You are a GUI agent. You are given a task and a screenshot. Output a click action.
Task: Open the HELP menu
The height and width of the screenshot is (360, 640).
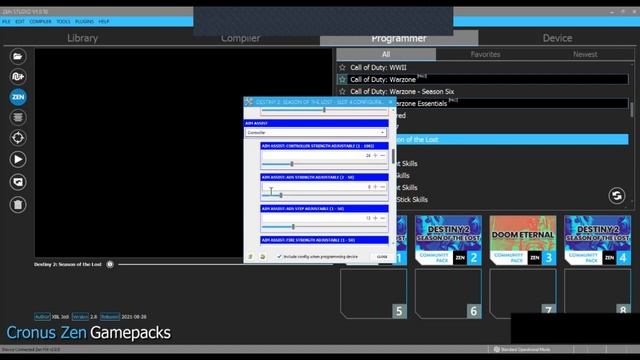tap(104, 21)
